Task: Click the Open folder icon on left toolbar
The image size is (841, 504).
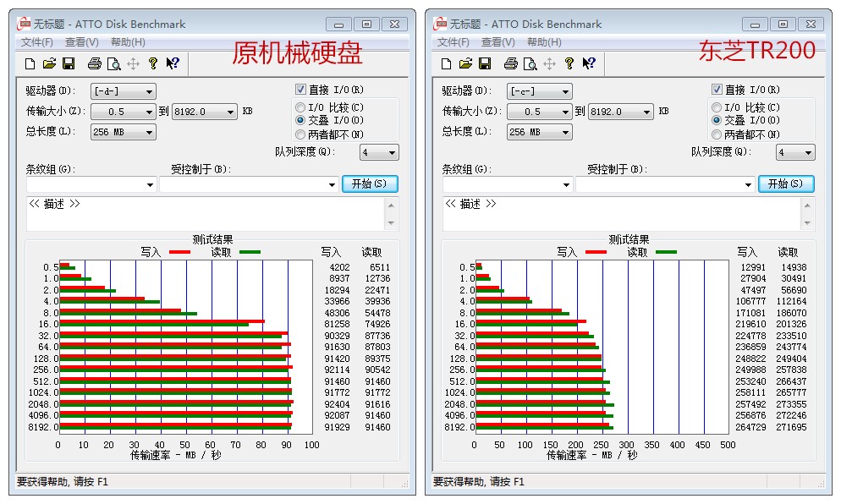Action: [50, 63]
